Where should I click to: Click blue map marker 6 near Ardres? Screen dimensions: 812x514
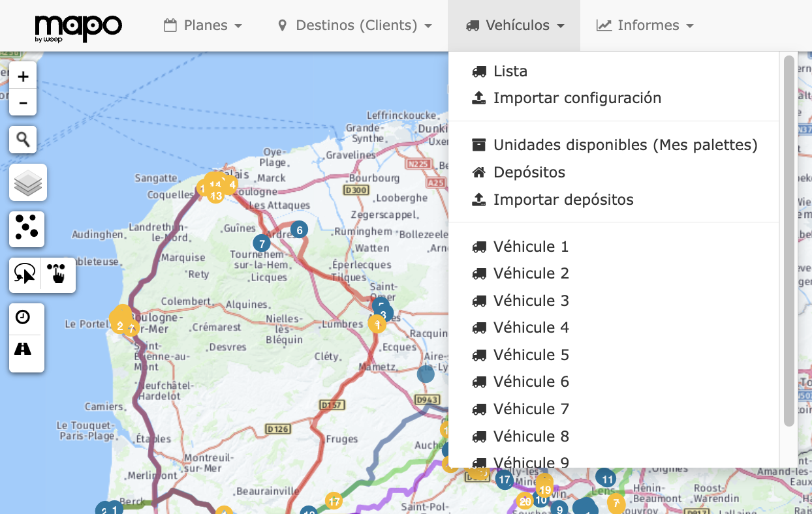point(299,230)
